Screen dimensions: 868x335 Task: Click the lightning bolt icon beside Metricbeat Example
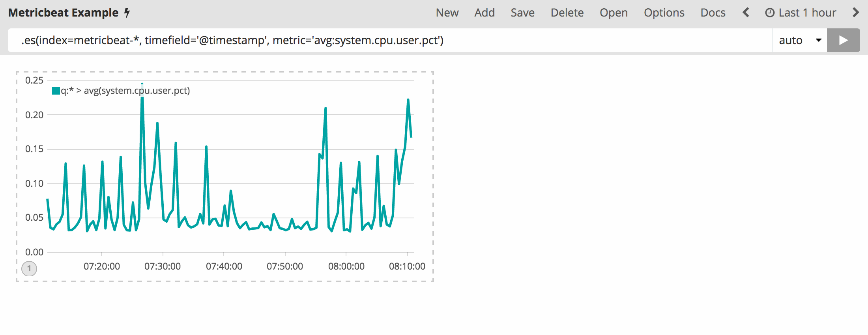[127, 13]
